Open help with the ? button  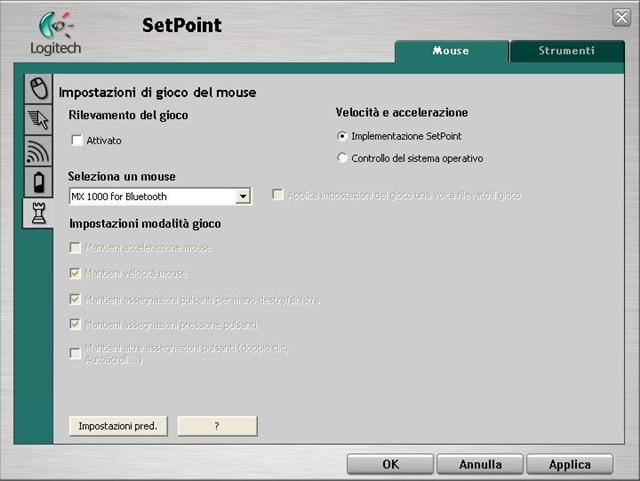click(x=218, y=426)
